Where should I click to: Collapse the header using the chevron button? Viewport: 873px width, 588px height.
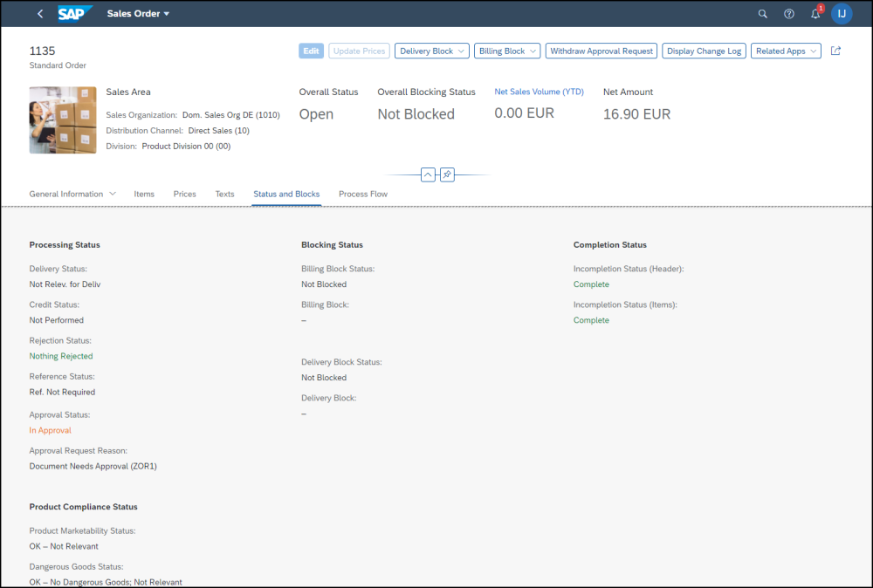(428, 174)
